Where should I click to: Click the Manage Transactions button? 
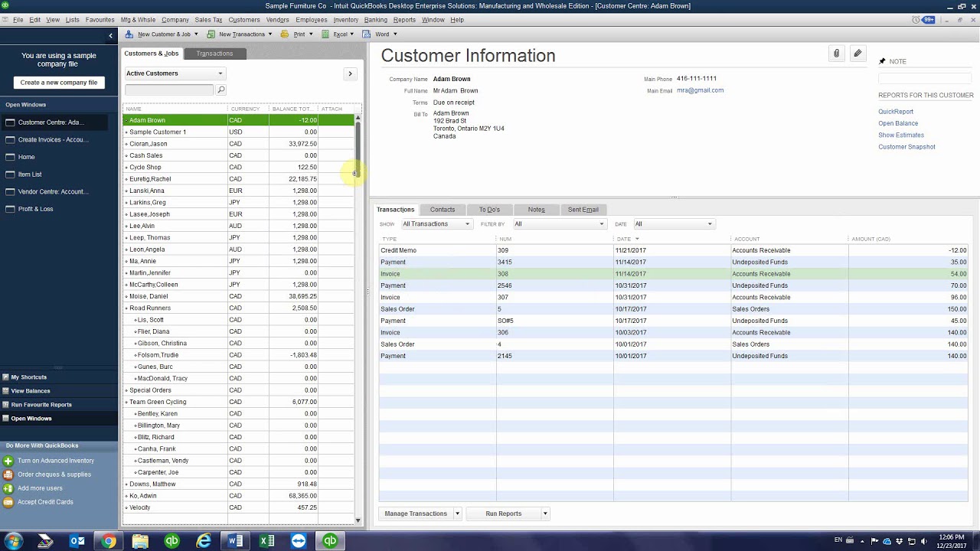coord(416,514)
